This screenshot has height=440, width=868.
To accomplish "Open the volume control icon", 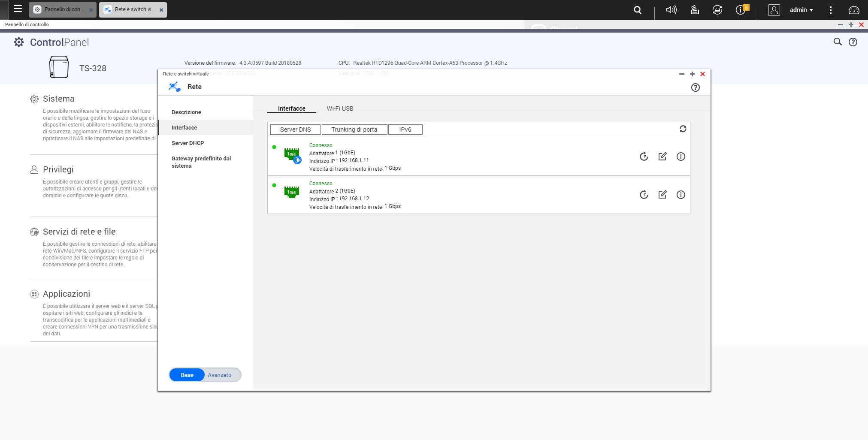I will [x=671, y=10].
